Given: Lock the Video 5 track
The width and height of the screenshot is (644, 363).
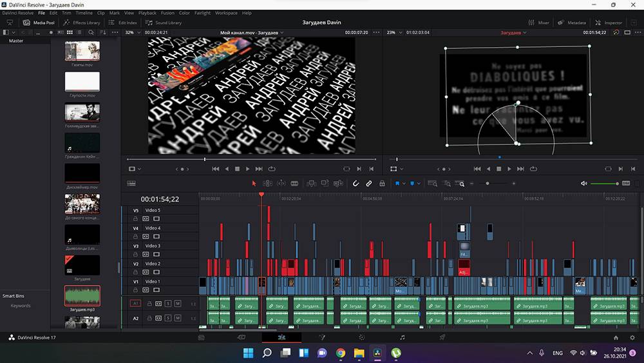Looking at the screenshot, I should (x=135, y=219).
